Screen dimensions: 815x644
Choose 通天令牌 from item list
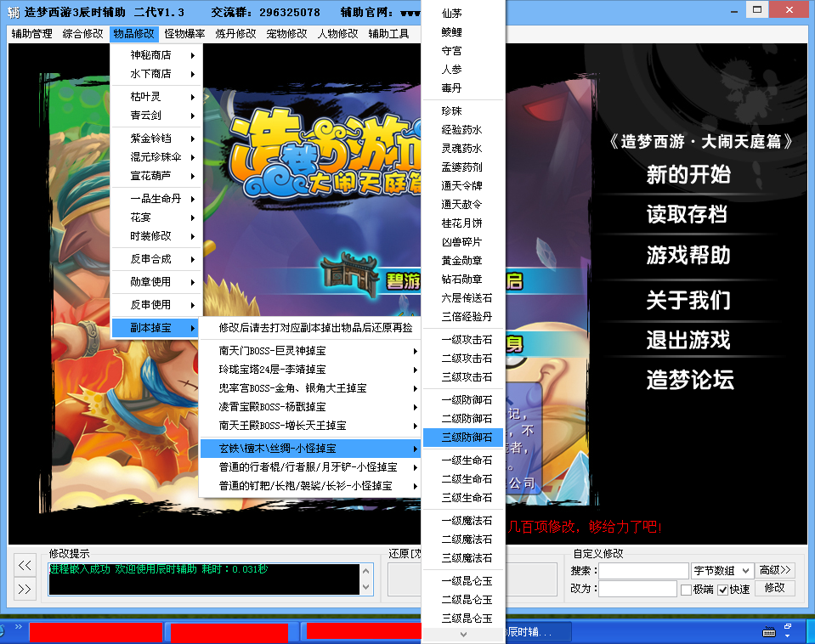463,186
